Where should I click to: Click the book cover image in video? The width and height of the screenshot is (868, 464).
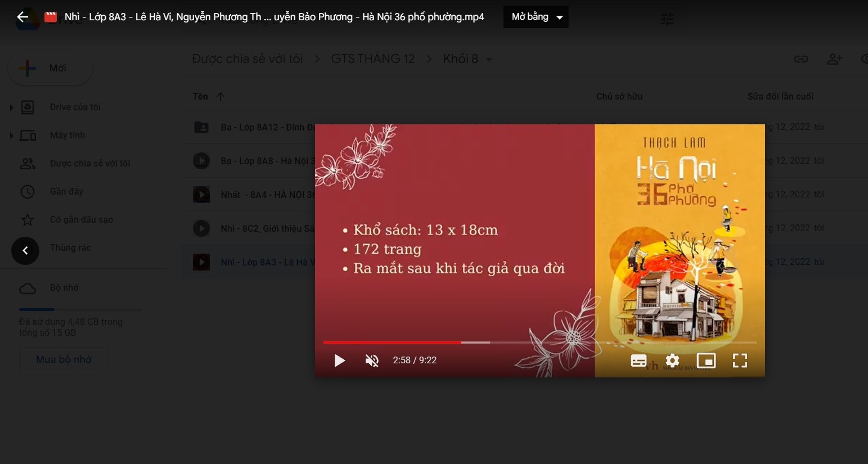680,250
